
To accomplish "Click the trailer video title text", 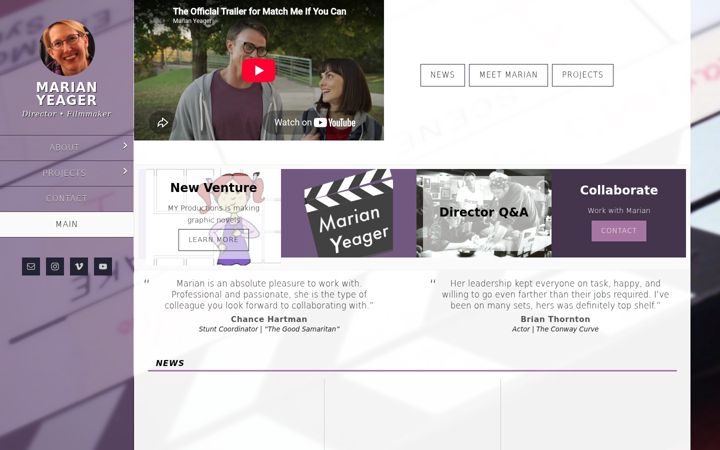I will 259,11.
